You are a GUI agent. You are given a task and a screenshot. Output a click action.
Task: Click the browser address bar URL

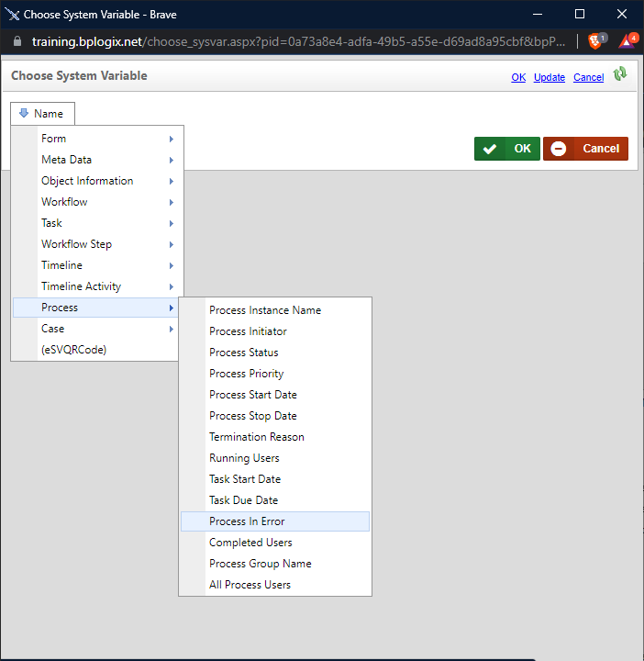tap(299, 41)
